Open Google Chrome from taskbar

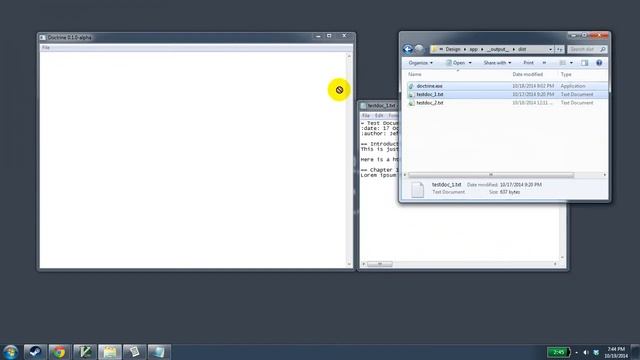[59, 352]
